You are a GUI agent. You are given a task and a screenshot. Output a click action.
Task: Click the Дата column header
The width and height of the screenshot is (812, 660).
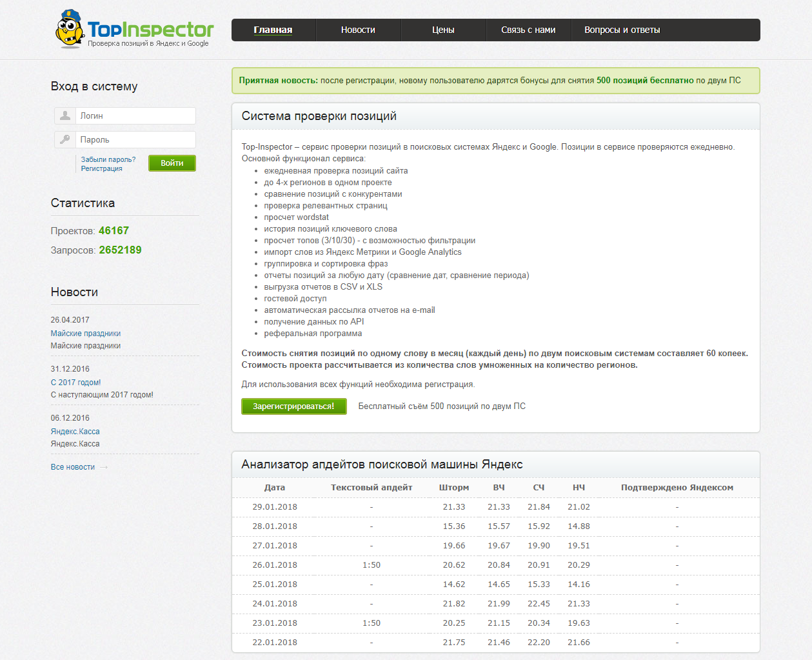[x=275, y=488]
